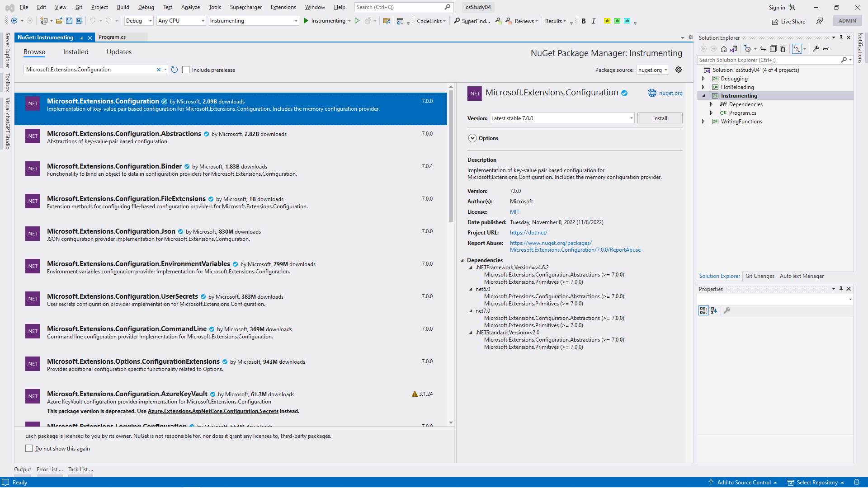Open the Extensions menu

pyautogui.click(x=283, y=7)
